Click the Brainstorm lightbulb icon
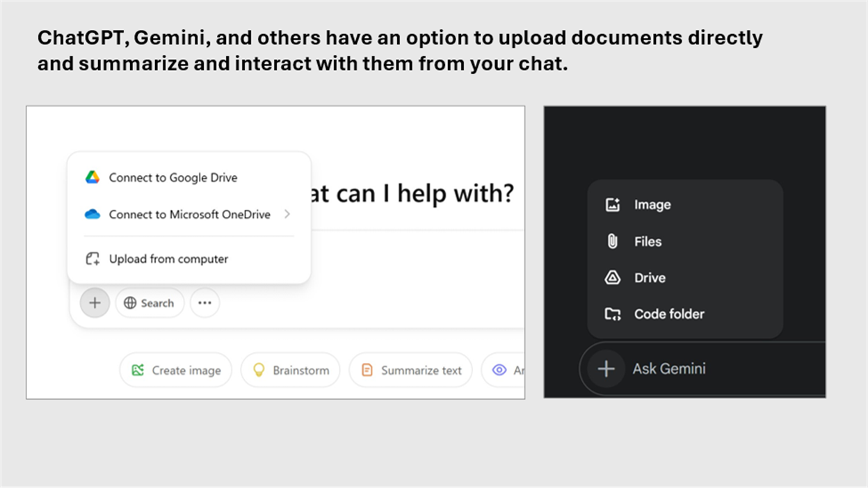The height and width of the screenshot is (488, 868). pos(259,370)
